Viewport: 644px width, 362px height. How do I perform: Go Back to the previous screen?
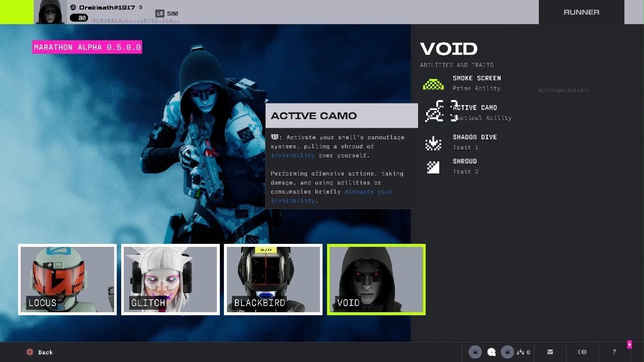tap(45, 352)
